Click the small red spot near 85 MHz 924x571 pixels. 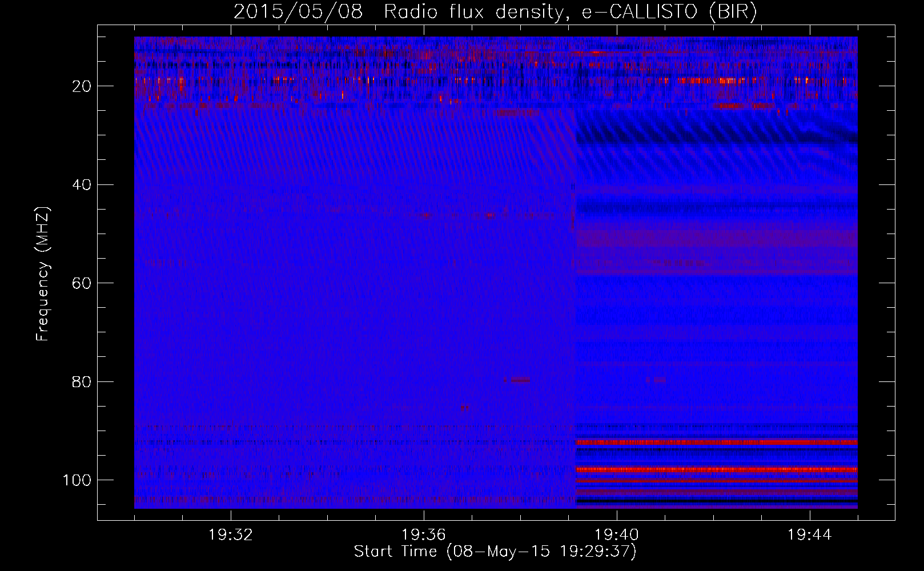(x=464, y=408)
